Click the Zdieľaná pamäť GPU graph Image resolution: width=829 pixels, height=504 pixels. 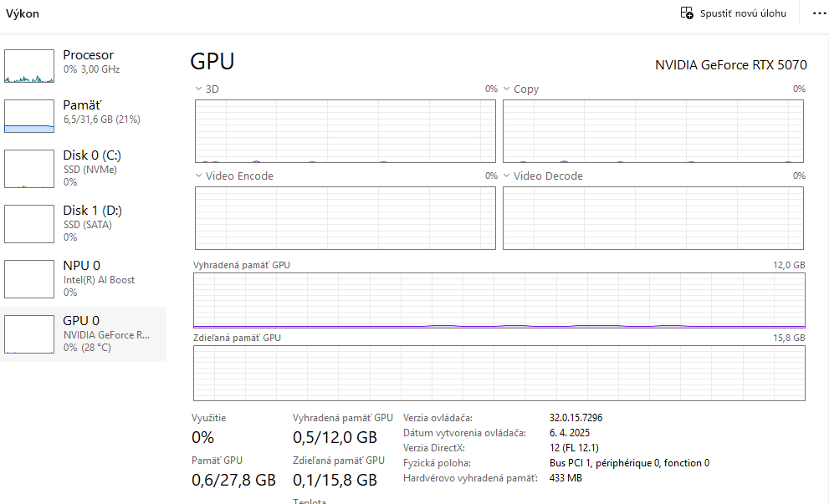[x=499, y=372]
